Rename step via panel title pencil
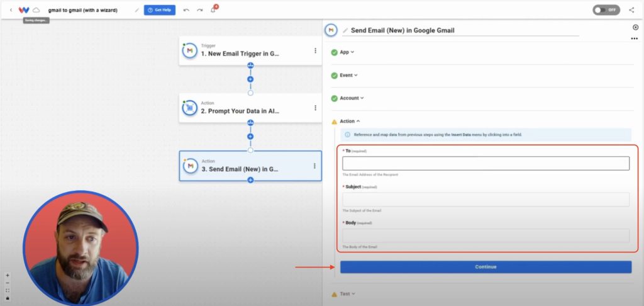The image size is (644, 306). pos(345,30)
